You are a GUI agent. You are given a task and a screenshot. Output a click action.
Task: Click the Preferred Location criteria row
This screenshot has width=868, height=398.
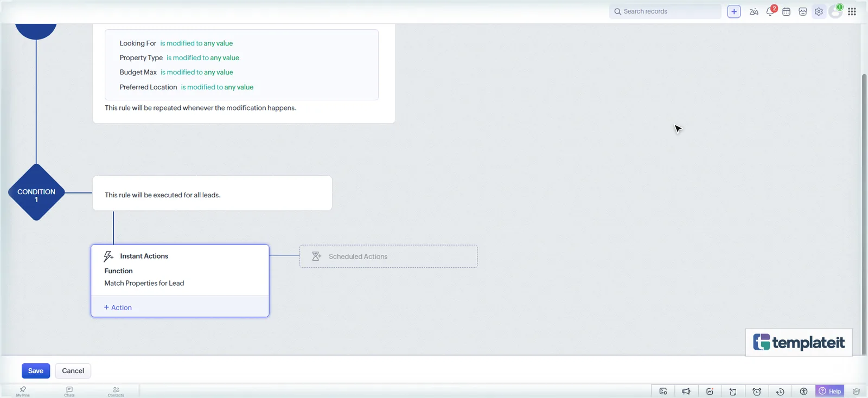tap(187, 87)
